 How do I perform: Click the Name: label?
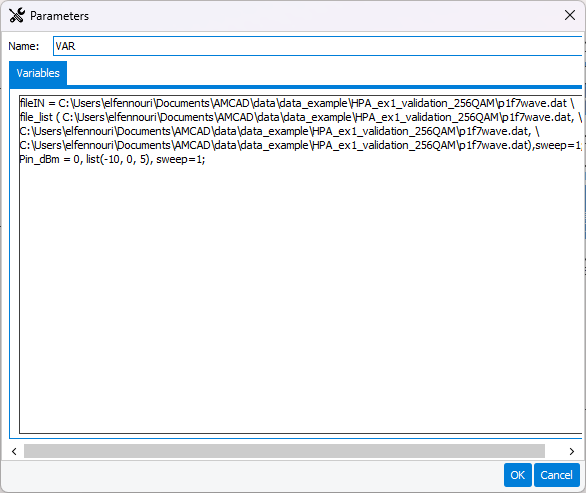tap(24, 46)
